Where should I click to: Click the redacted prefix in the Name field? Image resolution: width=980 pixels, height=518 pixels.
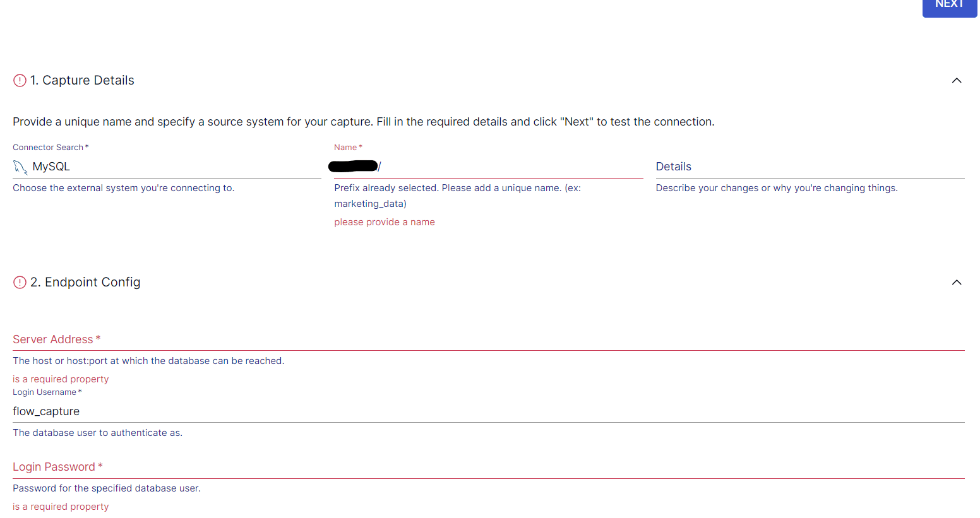pos(354,165)
